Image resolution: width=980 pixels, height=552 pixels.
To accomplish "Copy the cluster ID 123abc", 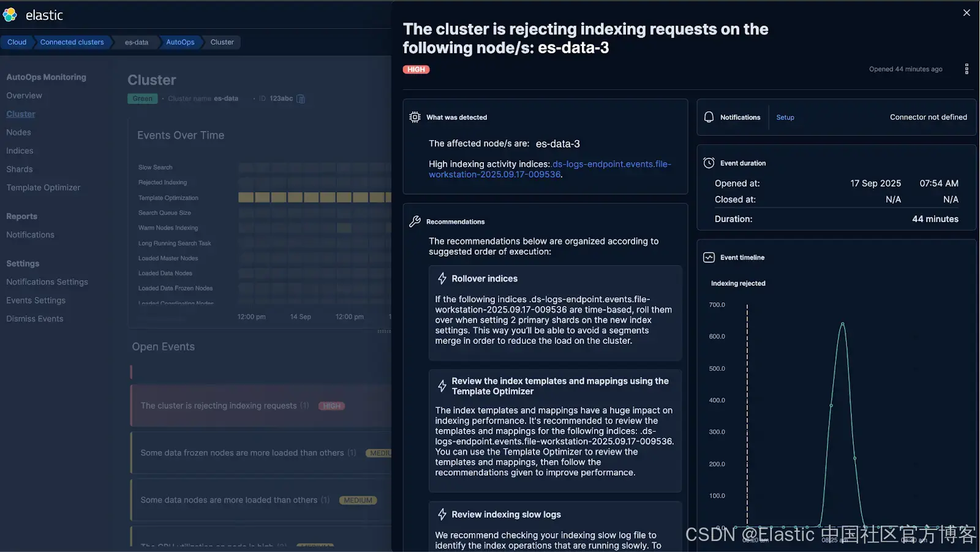I will pos(301,99).
